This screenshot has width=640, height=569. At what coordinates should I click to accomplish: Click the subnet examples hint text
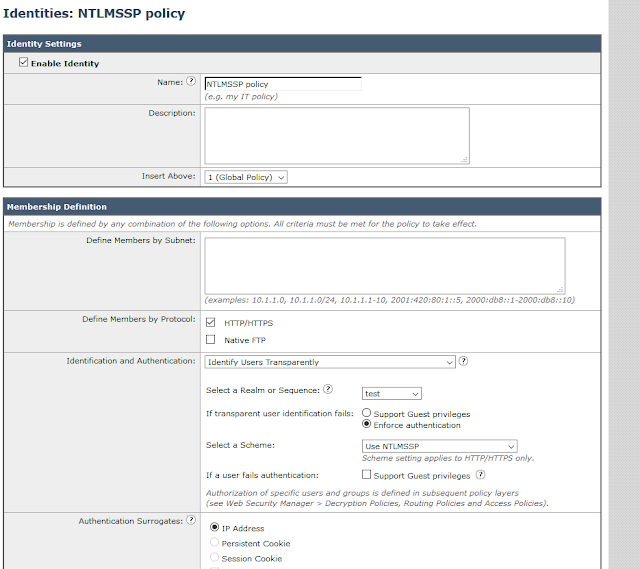389,300
